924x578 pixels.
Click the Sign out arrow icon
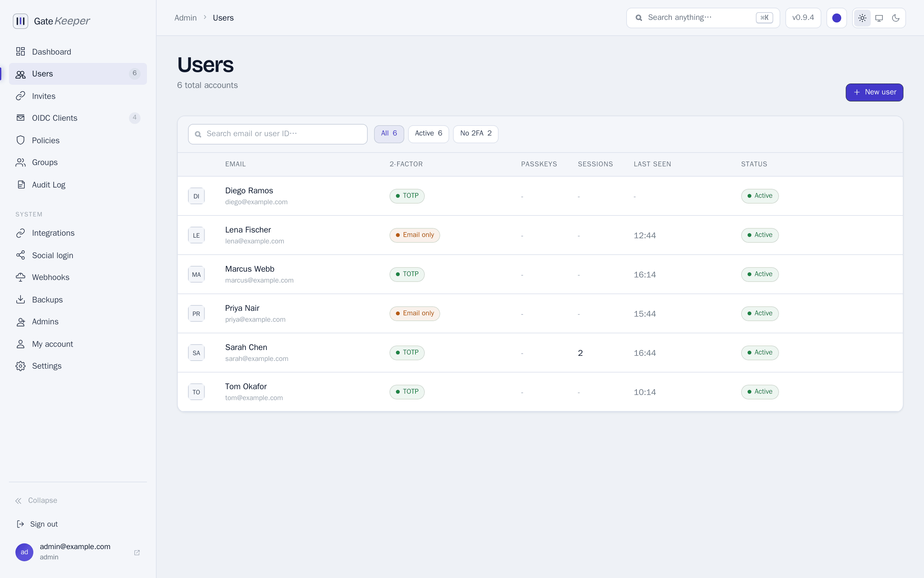[20, 524]
